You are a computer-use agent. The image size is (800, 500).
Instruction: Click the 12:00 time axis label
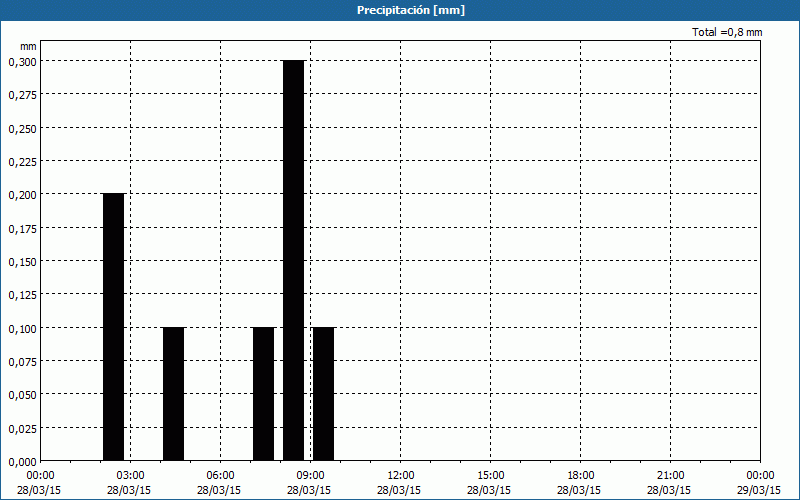coord(401,476)
